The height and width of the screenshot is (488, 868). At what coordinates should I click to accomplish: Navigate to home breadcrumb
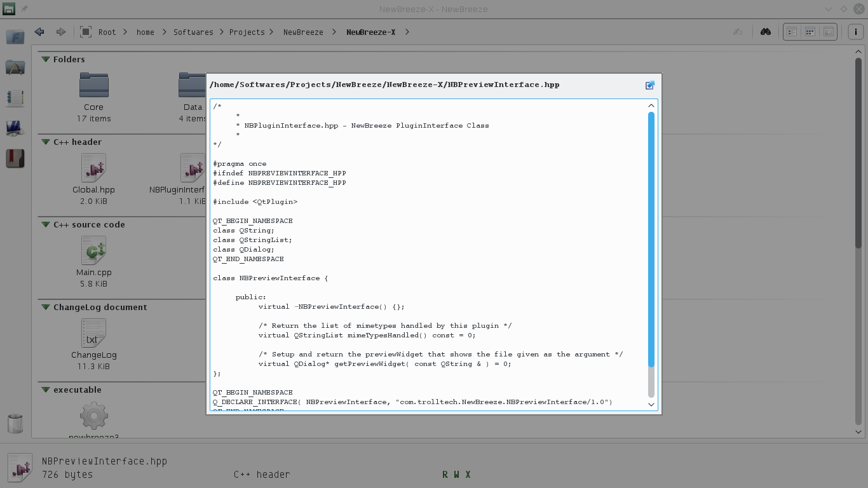pyautogui.click(x=146, y=32)
